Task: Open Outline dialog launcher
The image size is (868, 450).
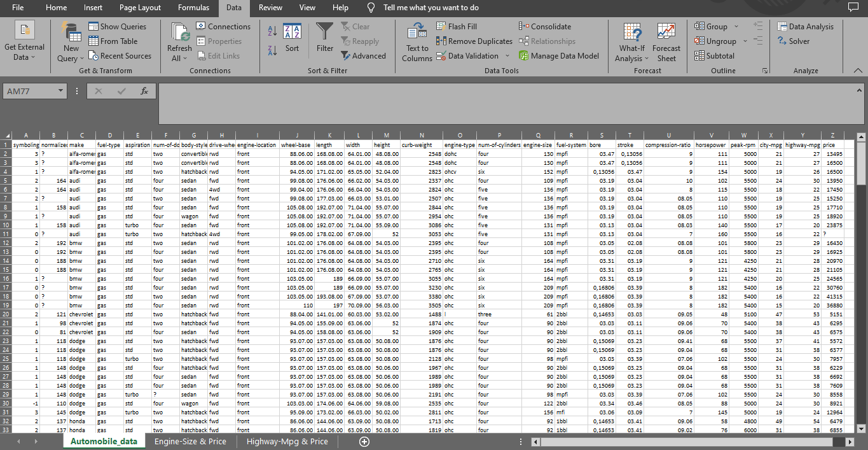Action: click(764, 71)
